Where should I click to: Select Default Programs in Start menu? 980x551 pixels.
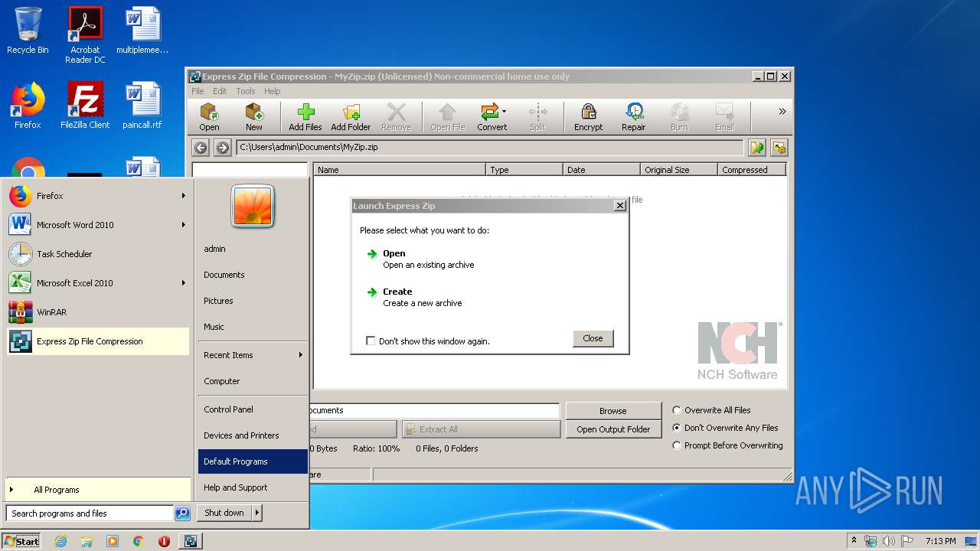tap(253, 461)
